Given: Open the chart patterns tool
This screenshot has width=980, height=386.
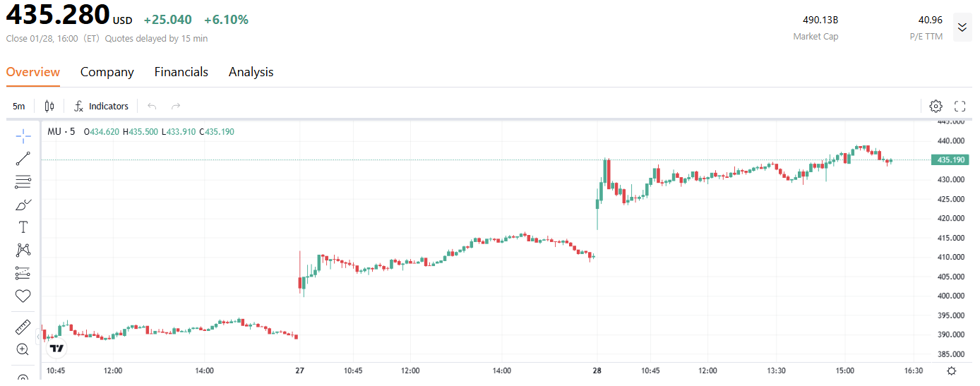Looking at the screenshot, I should 23,250.
